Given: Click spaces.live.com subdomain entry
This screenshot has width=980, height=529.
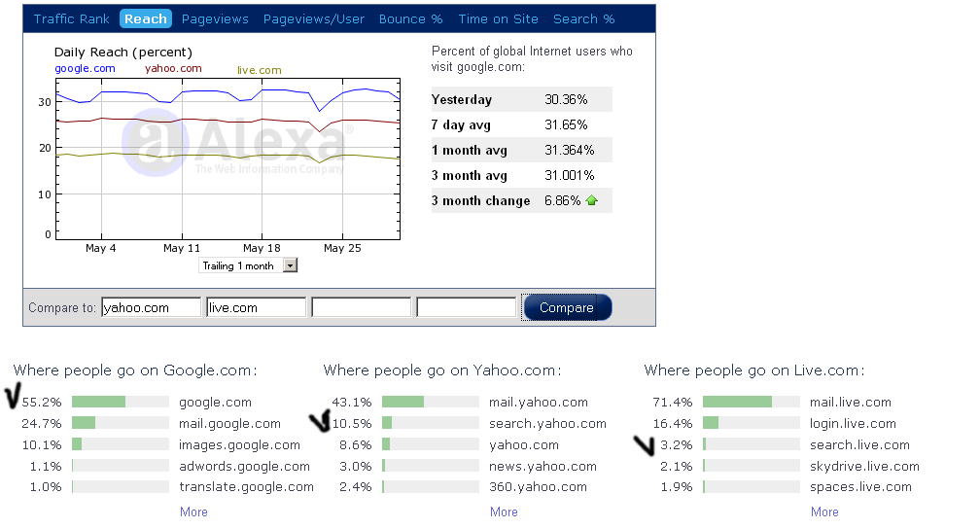Looking at the screenshot, I should (x=860, y=486).
